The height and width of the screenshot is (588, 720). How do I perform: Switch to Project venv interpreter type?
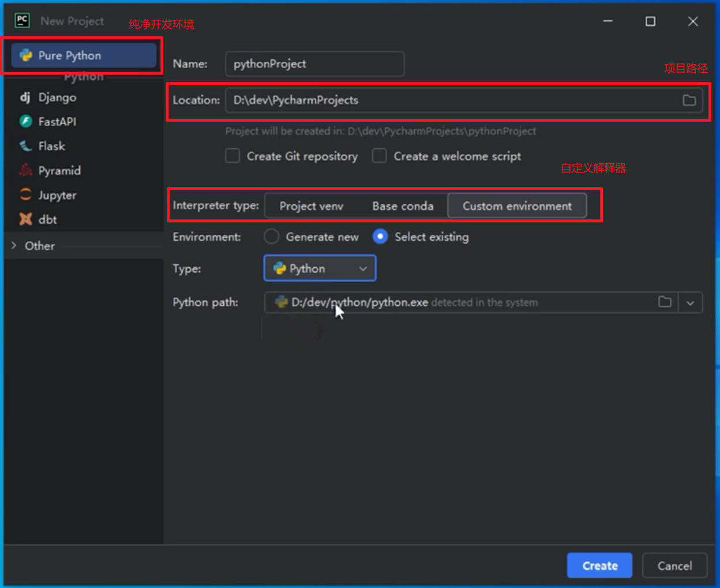(311, 206)
